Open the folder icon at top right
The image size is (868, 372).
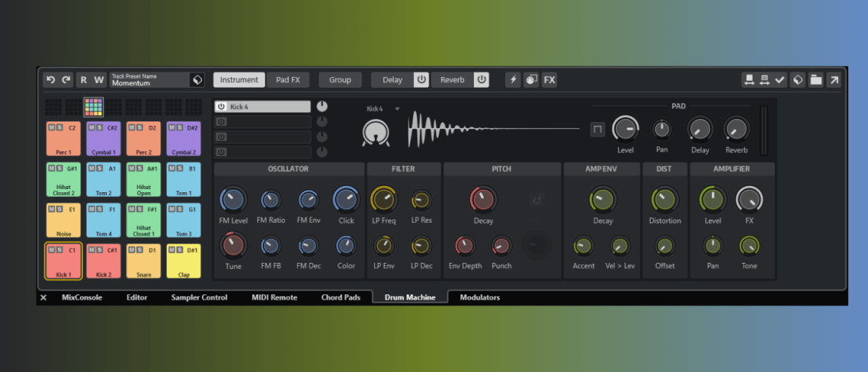[816, 80]
